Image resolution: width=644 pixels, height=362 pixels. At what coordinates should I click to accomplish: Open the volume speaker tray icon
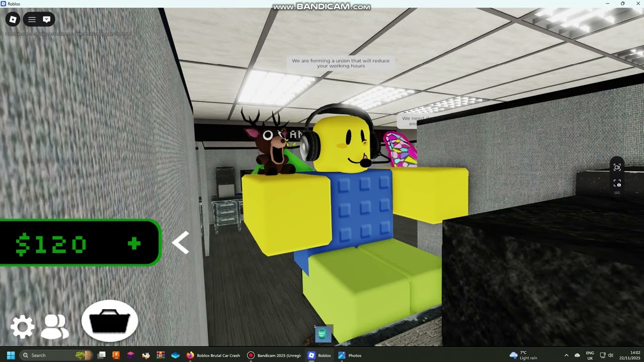click(610, 355)
